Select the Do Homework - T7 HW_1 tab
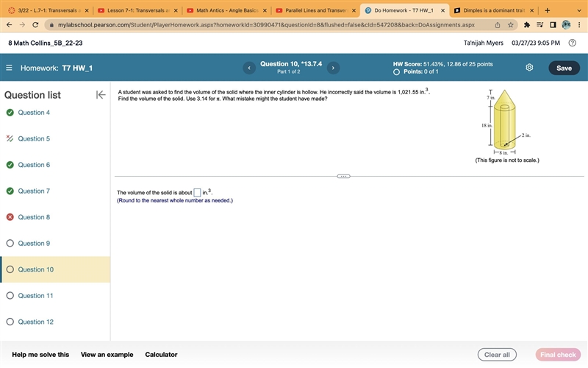588x368 pixels. point(403,10)
